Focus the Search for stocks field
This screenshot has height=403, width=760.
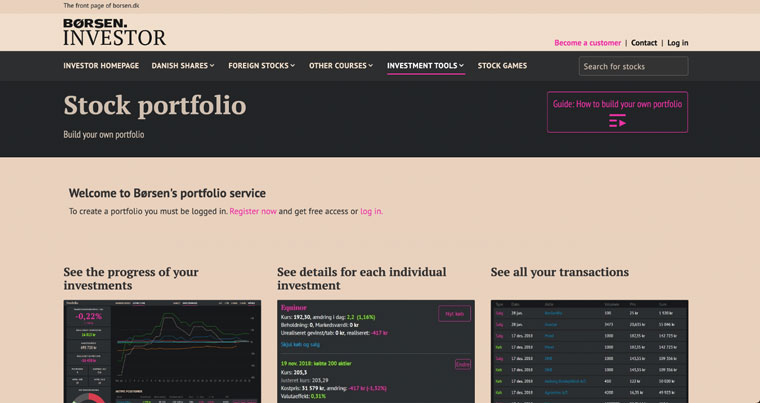pyautogui.click(x=633, y=66)
